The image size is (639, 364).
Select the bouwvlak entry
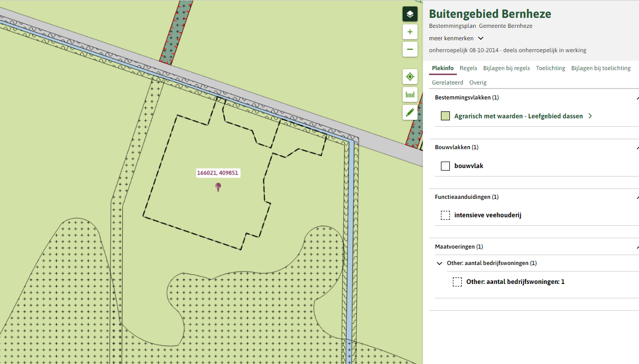(x=469, y=166)
